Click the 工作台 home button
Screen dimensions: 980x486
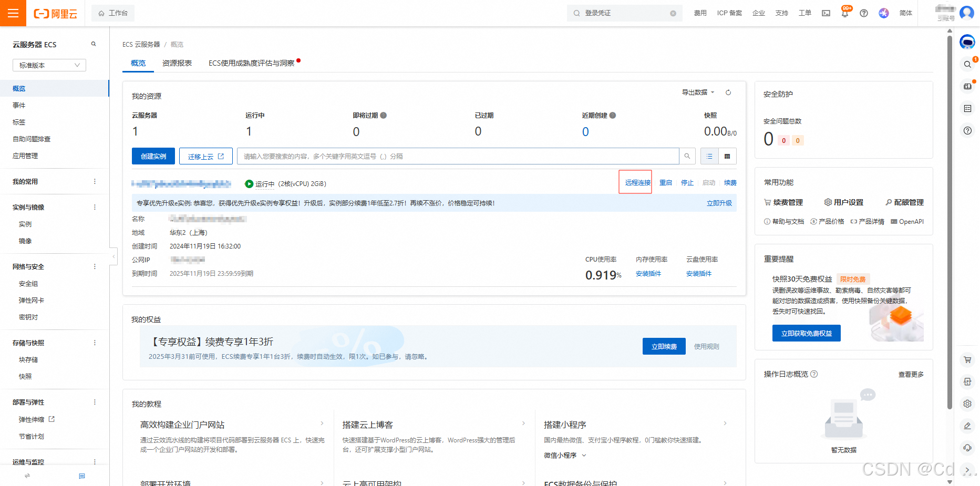pyautogui.click(x=113, y=13)
